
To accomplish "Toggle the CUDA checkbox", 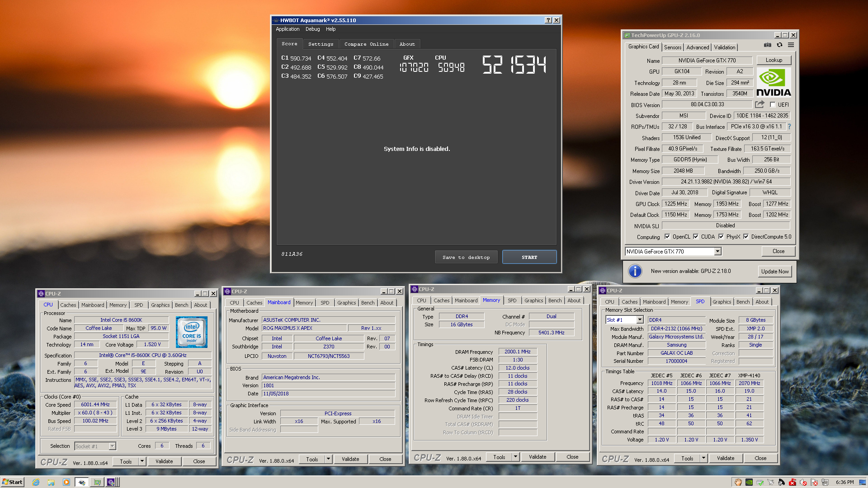I will [696, 236].
